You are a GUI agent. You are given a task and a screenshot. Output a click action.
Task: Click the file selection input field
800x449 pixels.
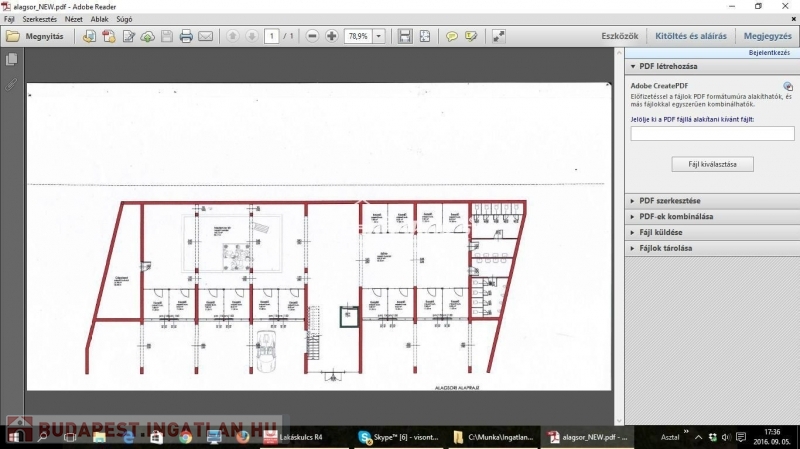[x=712, y=133]
